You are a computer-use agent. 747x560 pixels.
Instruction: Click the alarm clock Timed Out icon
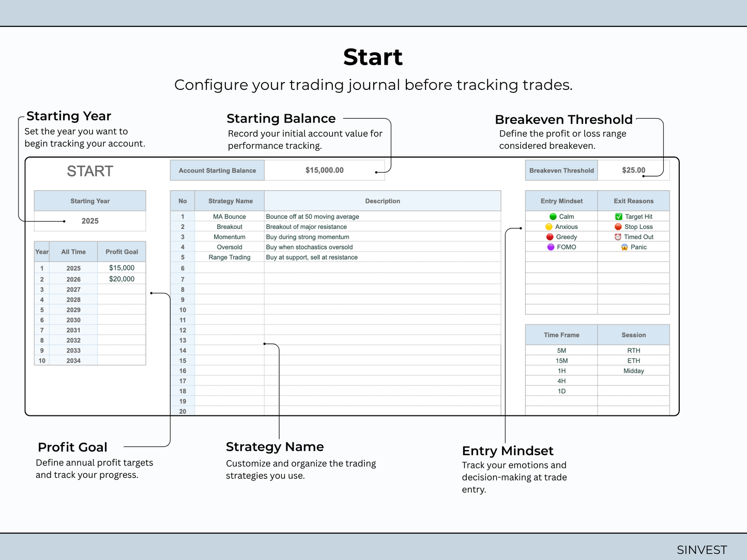tap(618, 237)
